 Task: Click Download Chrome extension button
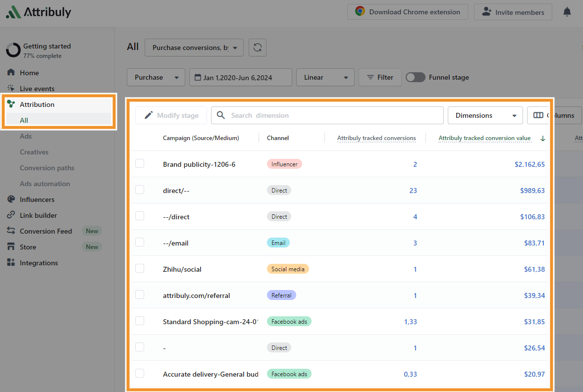pyautogui.click(x=407, y=12)
